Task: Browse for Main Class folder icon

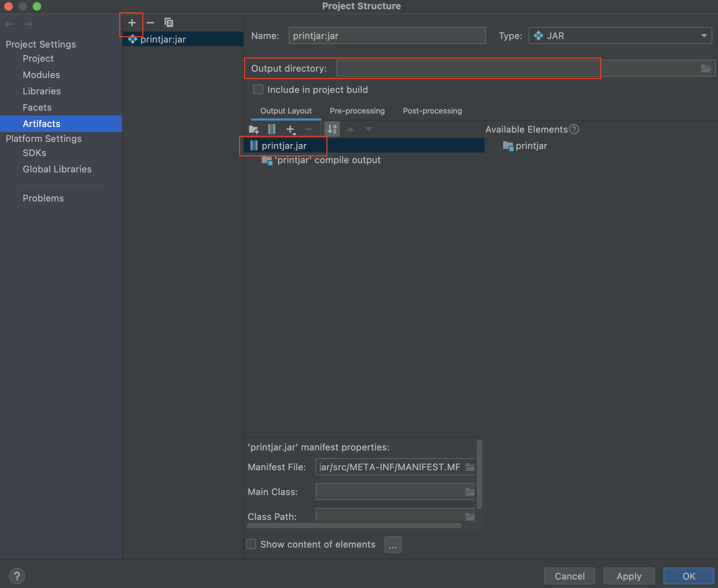Action: click(470, 492)
